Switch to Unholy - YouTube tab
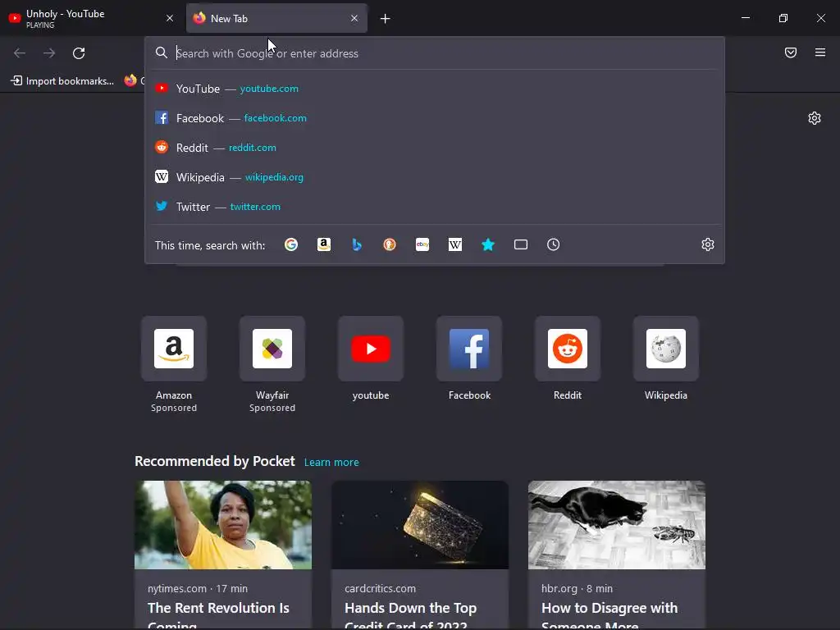 point(91,18)
